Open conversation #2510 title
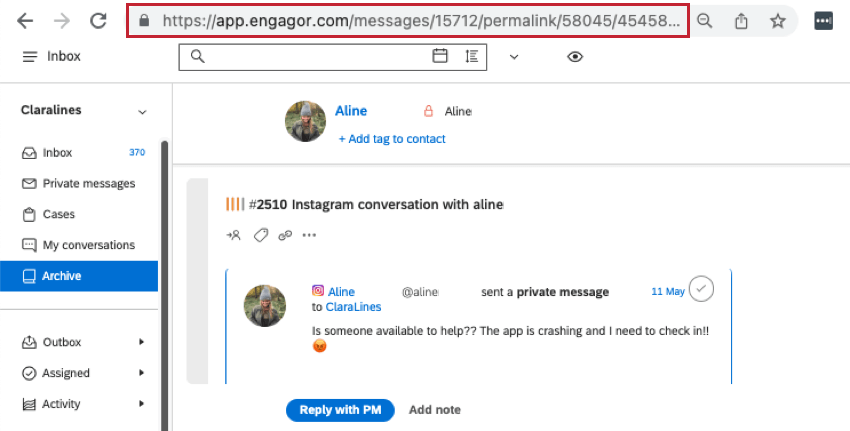 point(376,204)
